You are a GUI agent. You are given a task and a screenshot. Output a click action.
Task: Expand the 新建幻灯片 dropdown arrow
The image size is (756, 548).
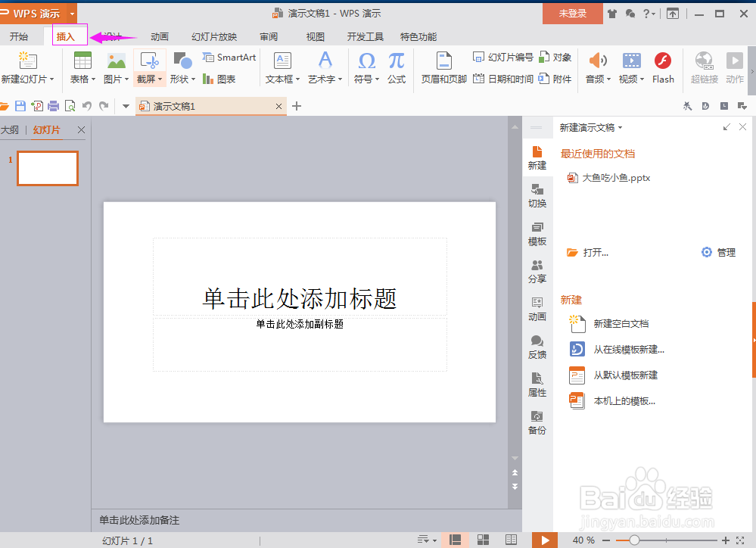click(x=51, y=79)
